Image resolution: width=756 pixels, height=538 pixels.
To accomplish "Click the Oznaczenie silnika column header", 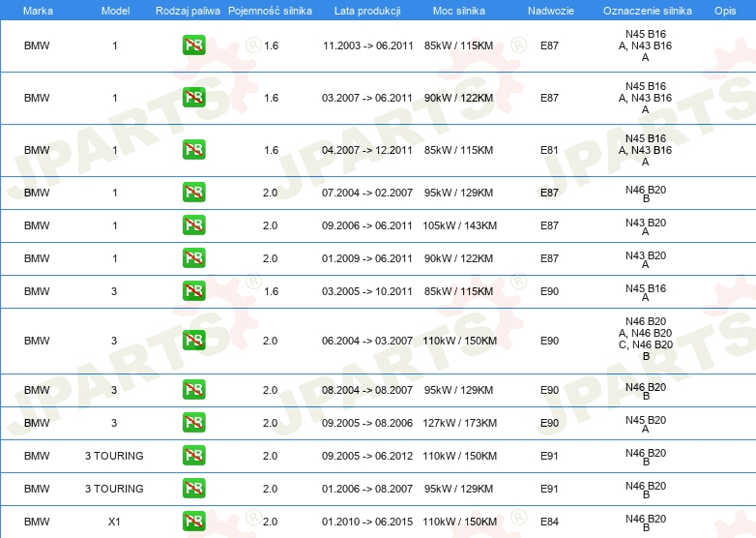I will click(647, 11).
